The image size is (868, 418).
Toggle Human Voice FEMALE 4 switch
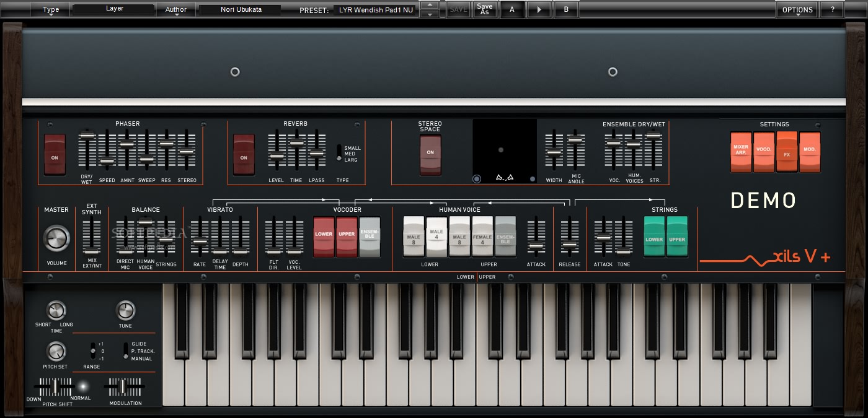coord(482,237)
